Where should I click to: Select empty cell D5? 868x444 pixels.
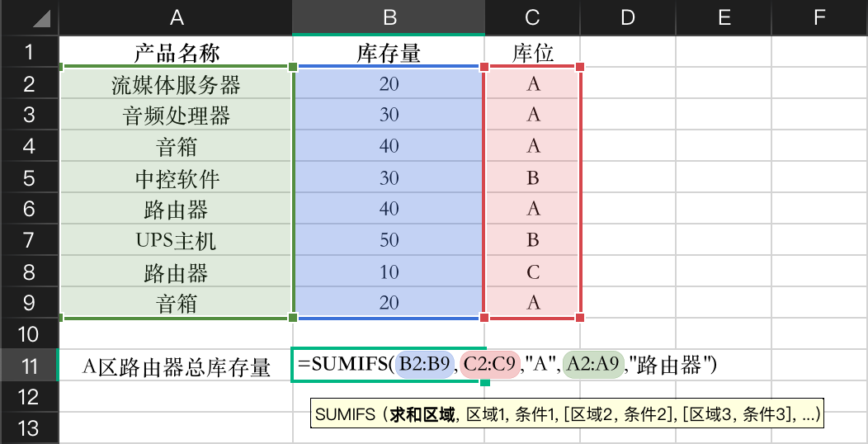627,177
